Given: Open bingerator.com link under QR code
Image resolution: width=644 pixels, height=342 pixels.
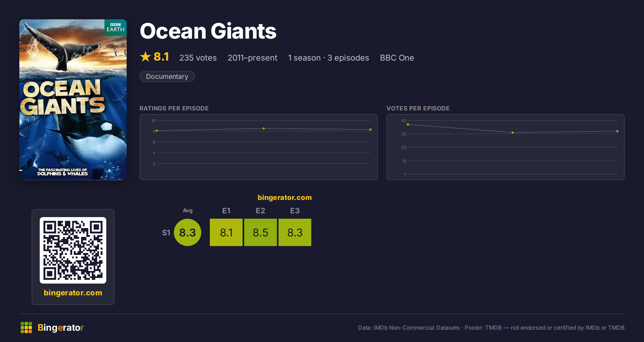Looking at the screenshot, I should 73,293.
